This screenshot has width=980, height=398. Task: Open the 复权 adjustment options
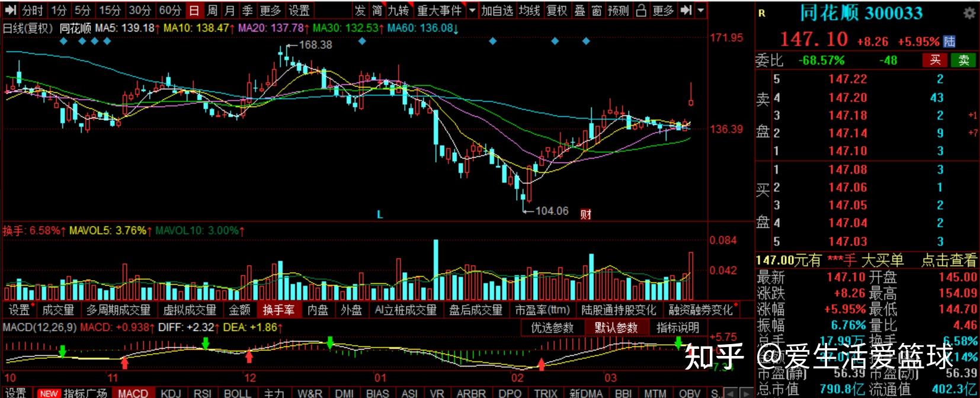coord(558,10)
